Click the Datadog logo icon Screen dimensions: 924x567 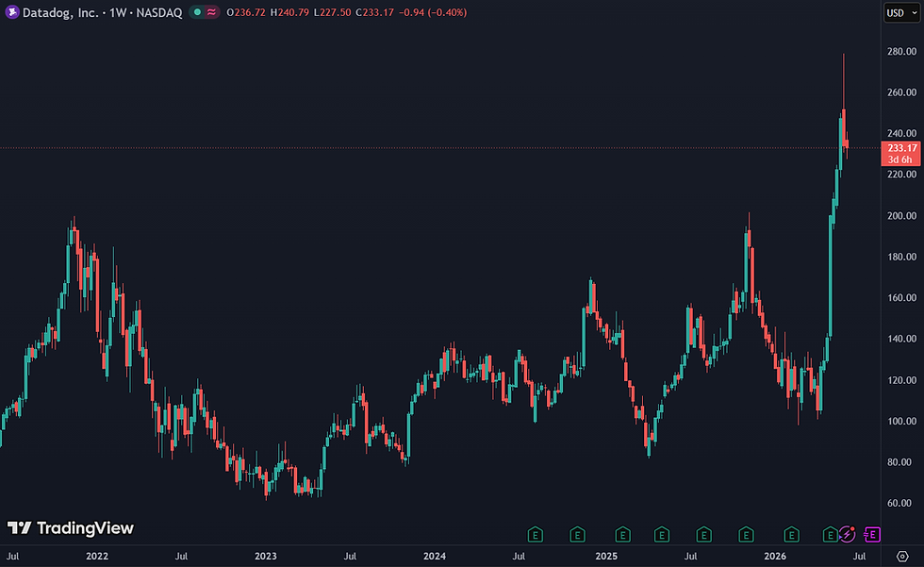[11, 12]
